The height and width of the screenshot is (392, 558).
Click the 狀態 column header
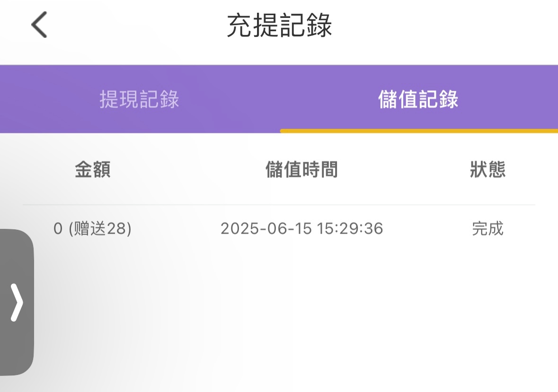point(487,169)
